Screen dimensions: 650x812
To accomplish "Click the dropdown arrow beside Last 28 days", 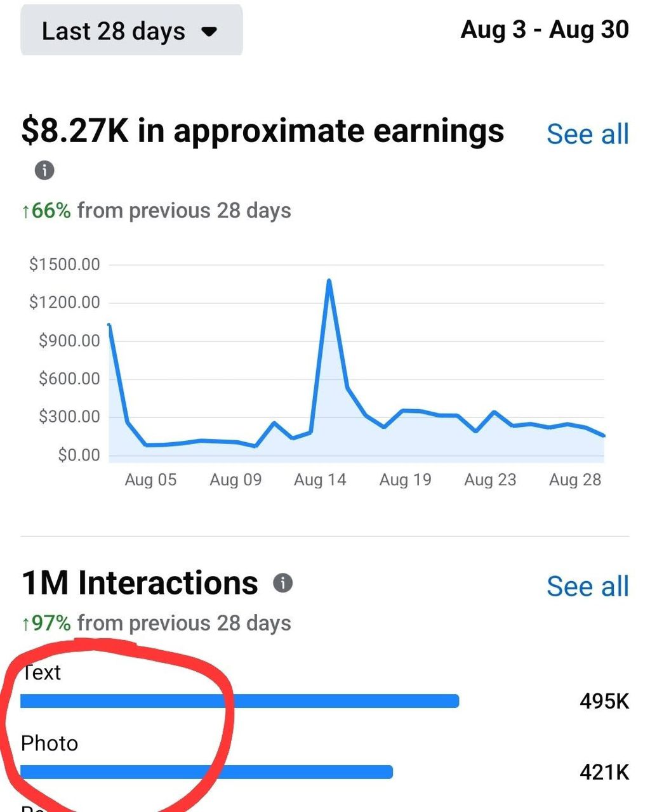I will pos(210,30).
